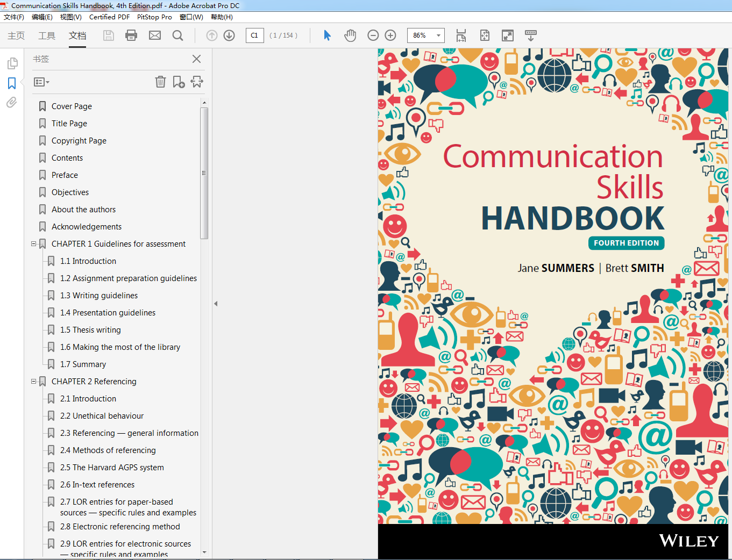Jump to Cover Page bookmark
This screenshot has width=732, height=560.
coord(72,106)
